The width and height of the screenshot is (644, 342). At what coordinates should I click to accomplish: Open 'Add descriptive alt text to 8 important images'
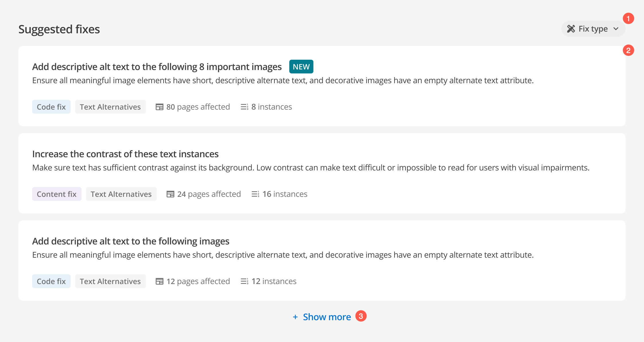tap(157, 67)
